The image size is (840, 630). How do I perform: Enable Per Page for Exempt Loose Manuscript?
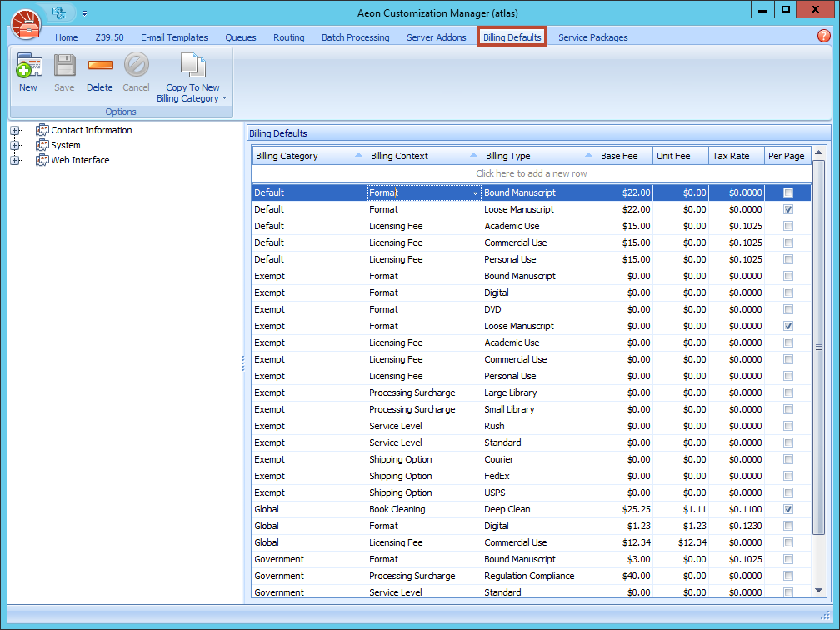(787, 326)
